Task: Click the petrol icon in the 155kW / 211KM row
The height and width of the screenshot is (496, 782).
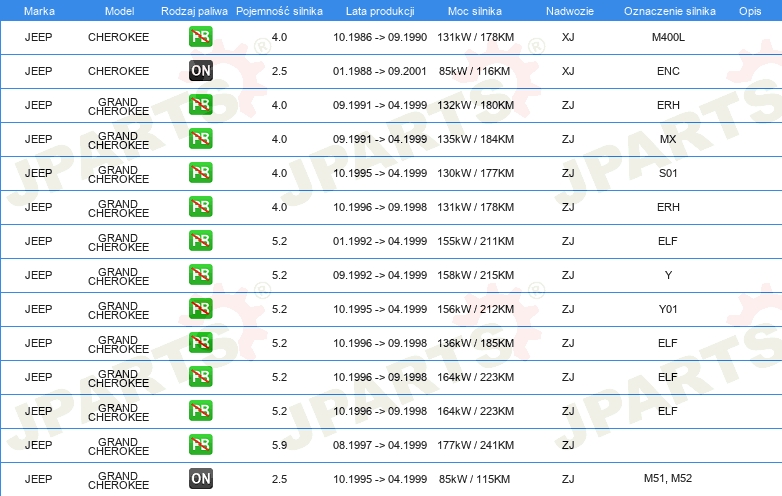Action: pyautogui.click(x=200, y=241)
